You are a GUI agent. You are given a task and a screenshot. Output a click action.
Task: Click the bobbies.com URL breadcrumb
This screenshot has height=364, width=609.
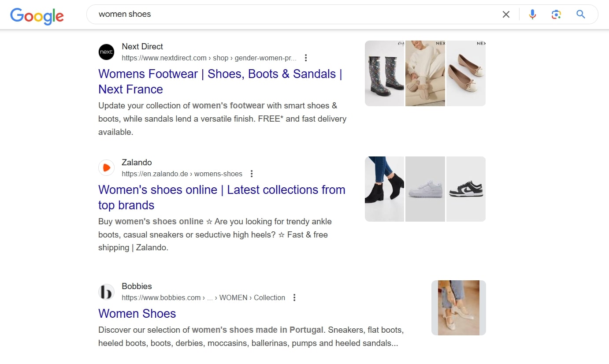[x=204, y=297]
